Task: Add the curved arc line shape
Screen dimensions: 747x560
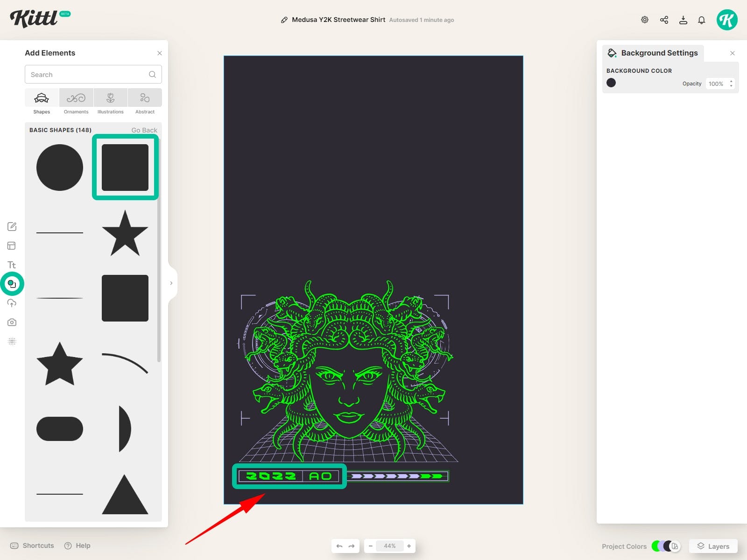Action: (x=125, y=364)
